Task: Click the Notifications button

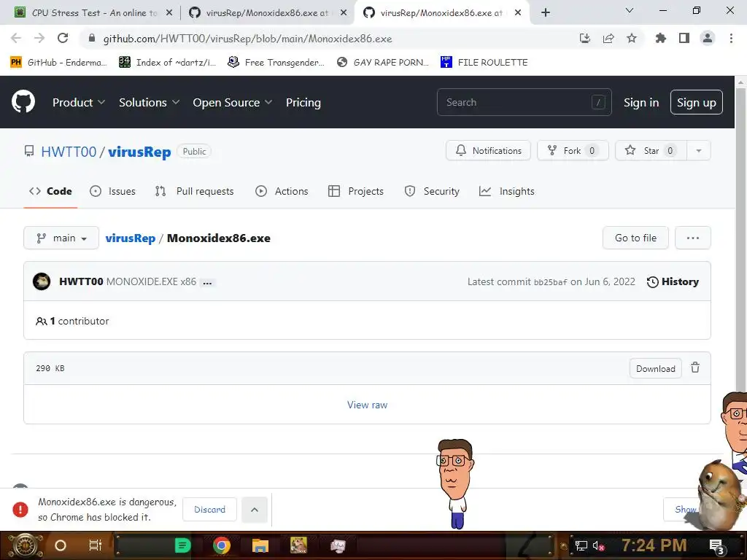Action: 488,150
